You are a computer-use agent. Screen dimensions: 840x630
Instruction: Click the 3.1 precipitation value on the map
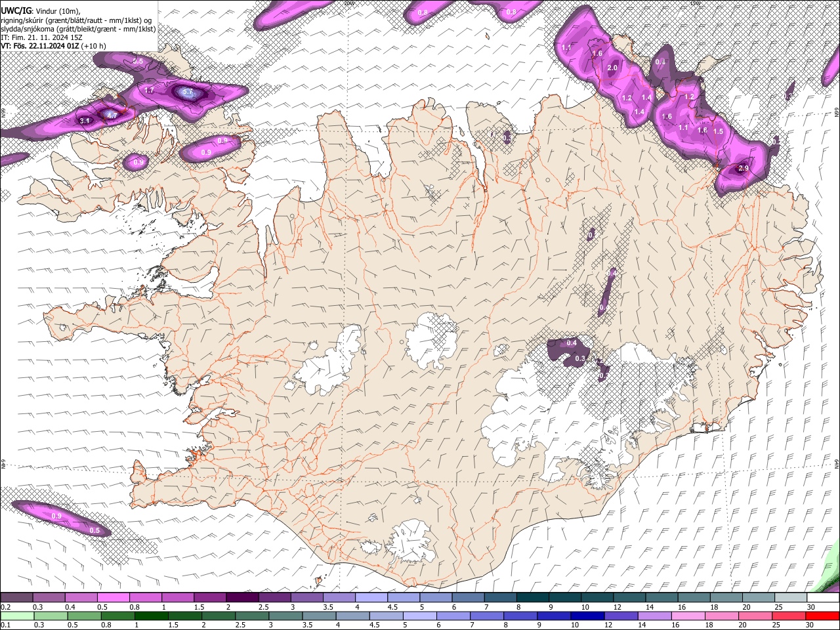(85, 121)
